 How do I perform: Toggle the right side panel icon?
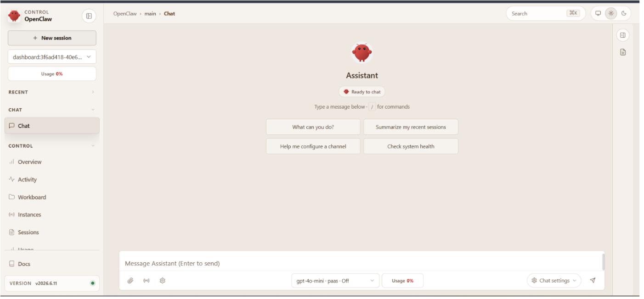(x=623, y=35)
